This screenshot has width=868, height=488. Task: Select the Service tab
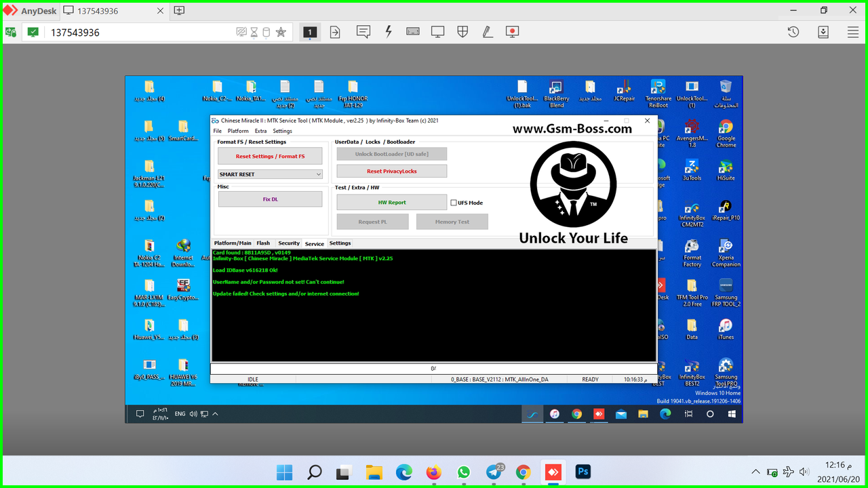coord(315,243)
